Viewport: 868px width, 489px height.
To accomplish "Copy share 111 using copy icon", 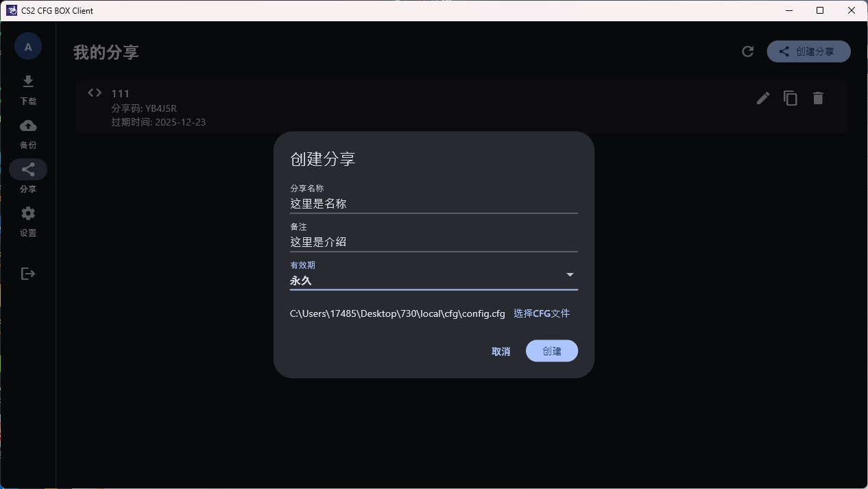I will 791,98.
